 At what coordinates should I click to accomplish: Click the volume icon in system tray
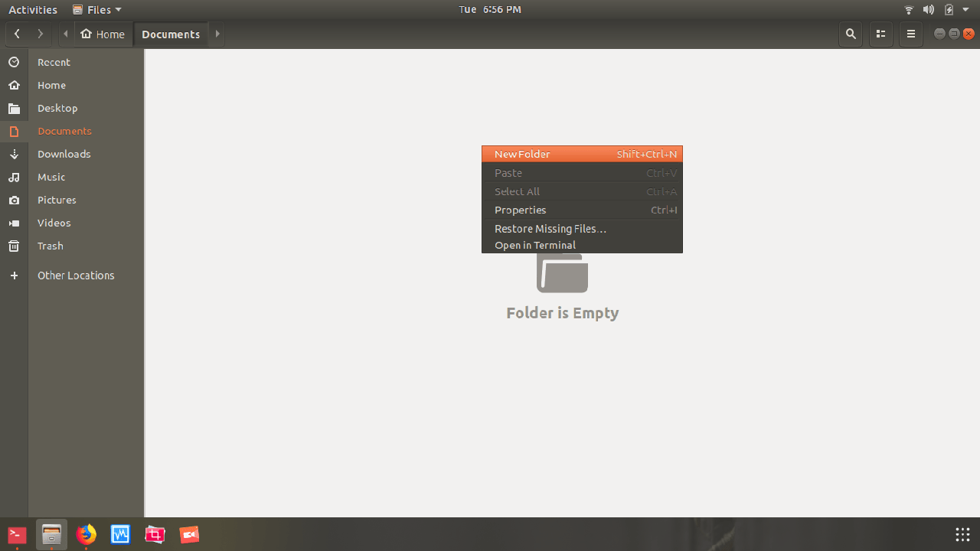[928, 10]
